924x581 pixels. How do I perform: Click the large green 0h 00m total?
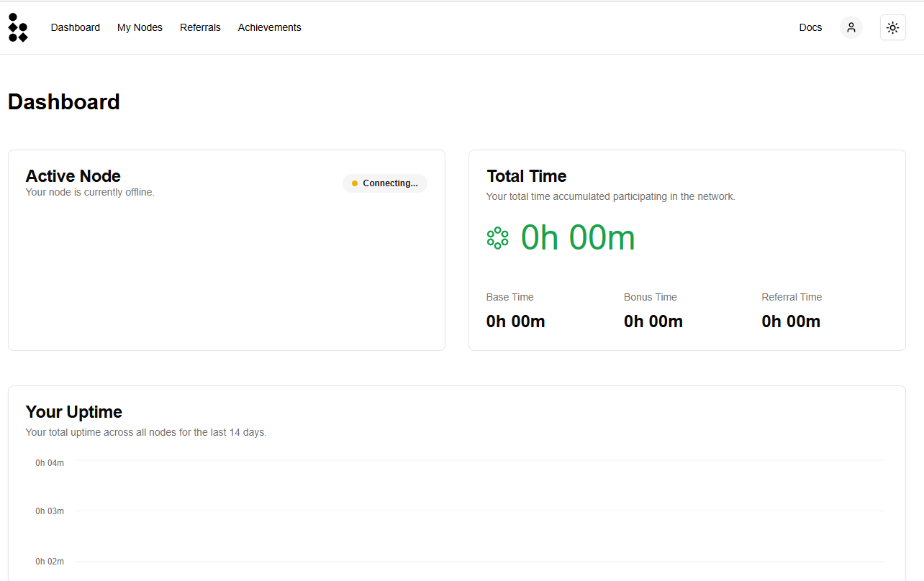[x=578, y=238]
